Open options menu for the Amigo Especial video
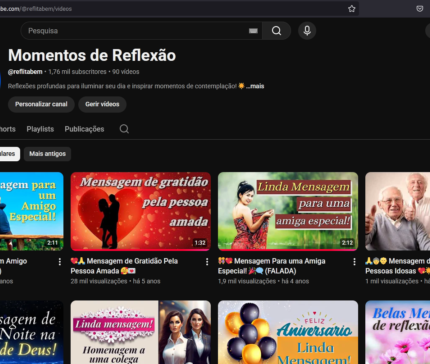The height and width of the screenshot is (364, 430). click(x=60, y=262)
